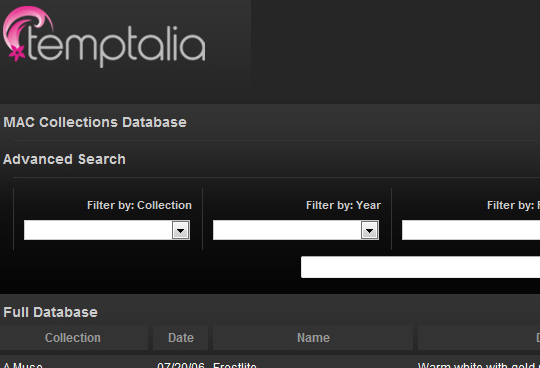Sort table by the Name column header
This screenshot has width=540, height=368.
pos(313,338)
